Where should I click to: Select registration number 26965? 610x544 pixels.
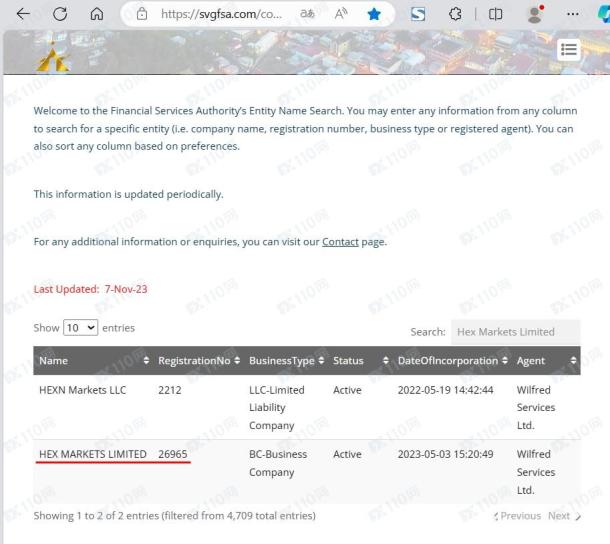point(173,454)
